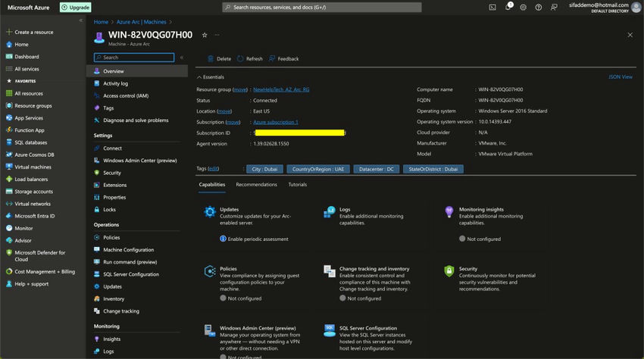The image size is (644, 359).
Task: Open Windows Admin Center (preview) menu item
Action: [x=139, y=161]
